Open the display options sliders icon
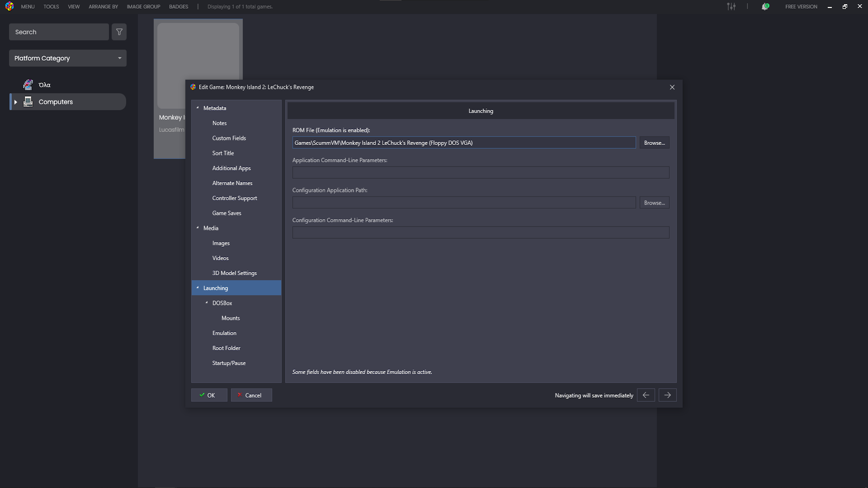The height and width of the screenshot is (488, 868). pyautogui.click(x=731, y=6)
